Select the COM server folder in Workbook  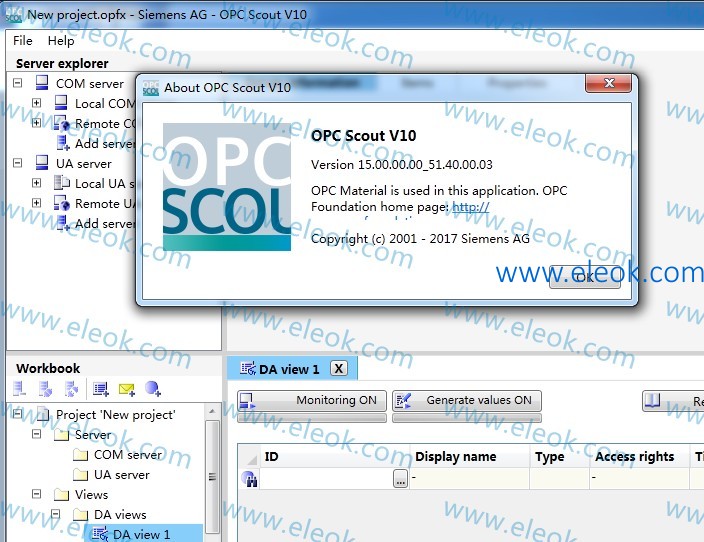point(128,455)
